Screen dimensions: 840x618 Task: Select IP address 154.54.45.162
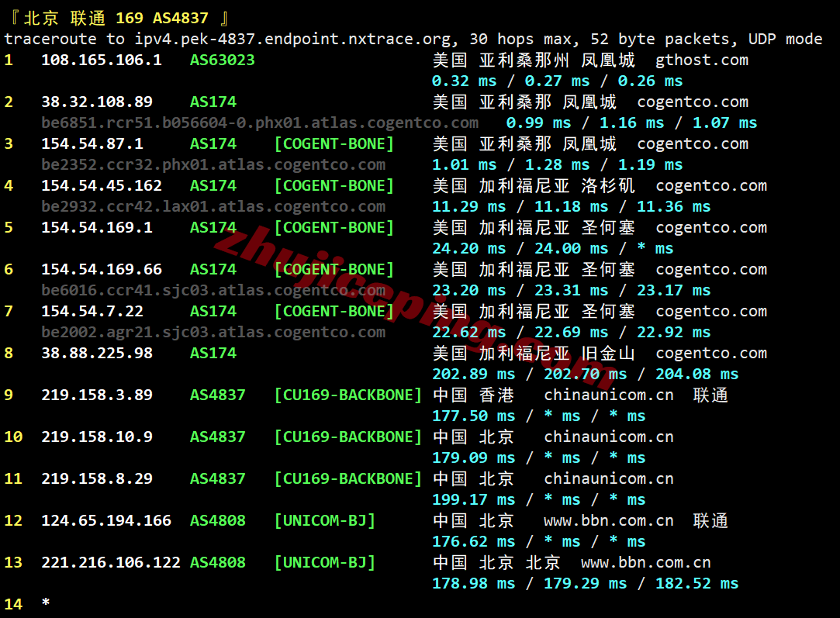coord(102,185)
